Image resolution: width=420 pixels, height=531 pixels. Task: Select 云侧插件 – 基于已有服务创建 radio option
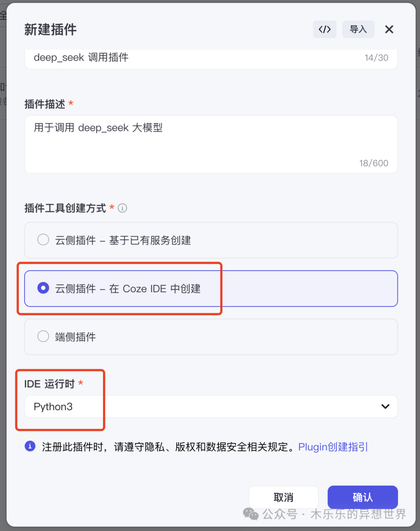[43, 240]
